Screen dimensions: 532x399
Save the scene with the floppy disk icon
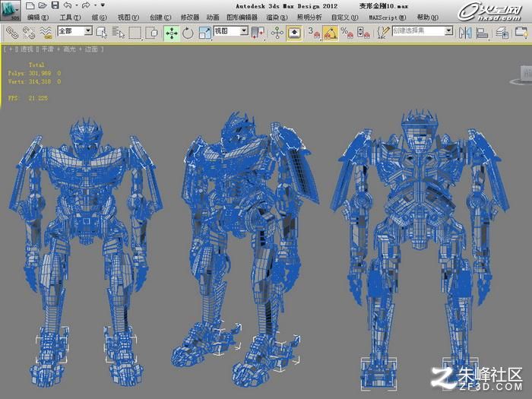55,5
